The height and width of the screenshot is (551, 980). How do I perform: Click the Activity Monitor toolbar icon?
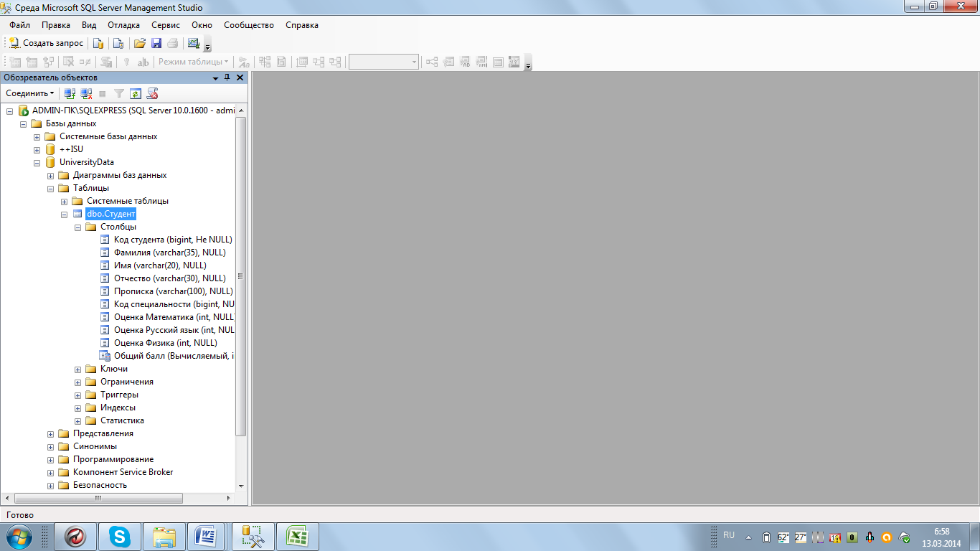point(193,43)
